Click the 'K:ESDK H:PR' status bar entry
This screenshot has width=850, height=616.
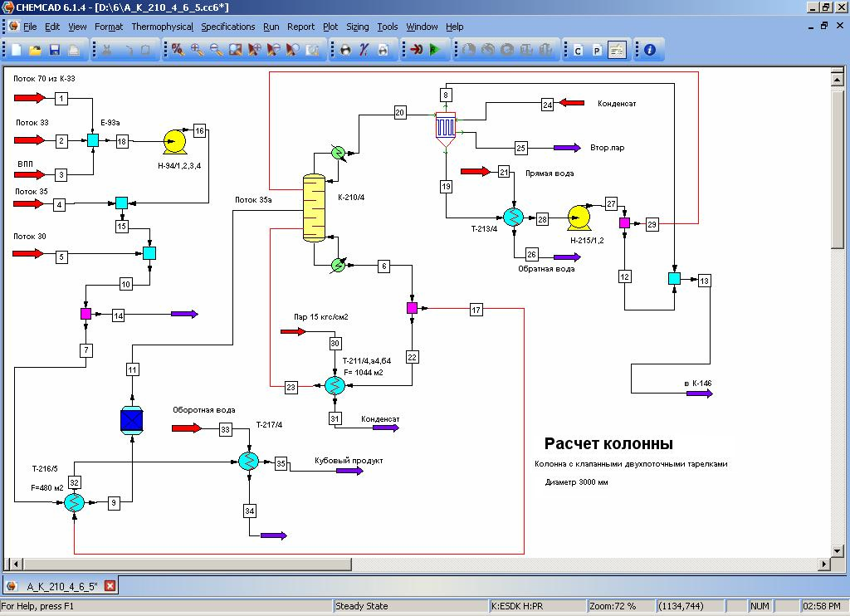[517, 606]
